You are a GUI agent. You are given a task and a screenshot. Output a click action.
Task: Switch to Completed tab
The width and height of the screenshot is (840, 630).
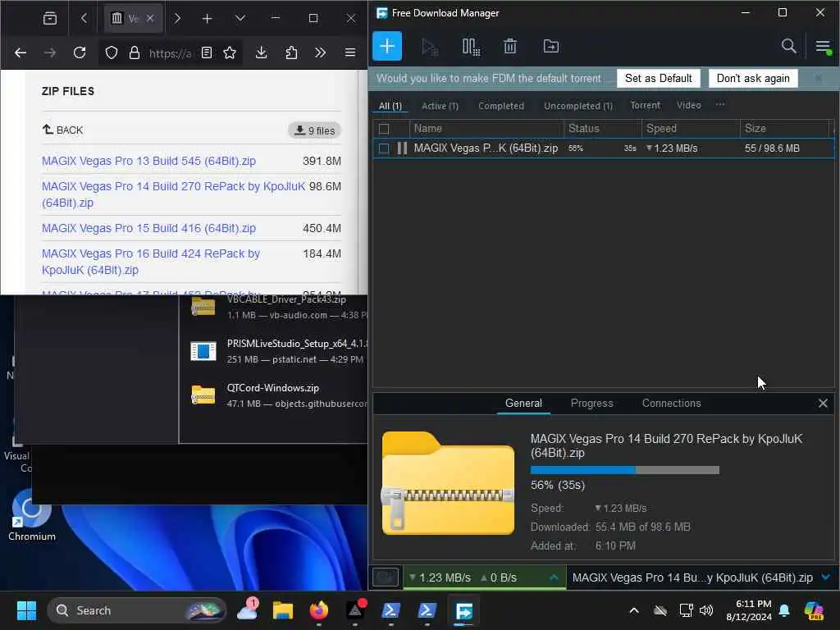coord(501,106)
